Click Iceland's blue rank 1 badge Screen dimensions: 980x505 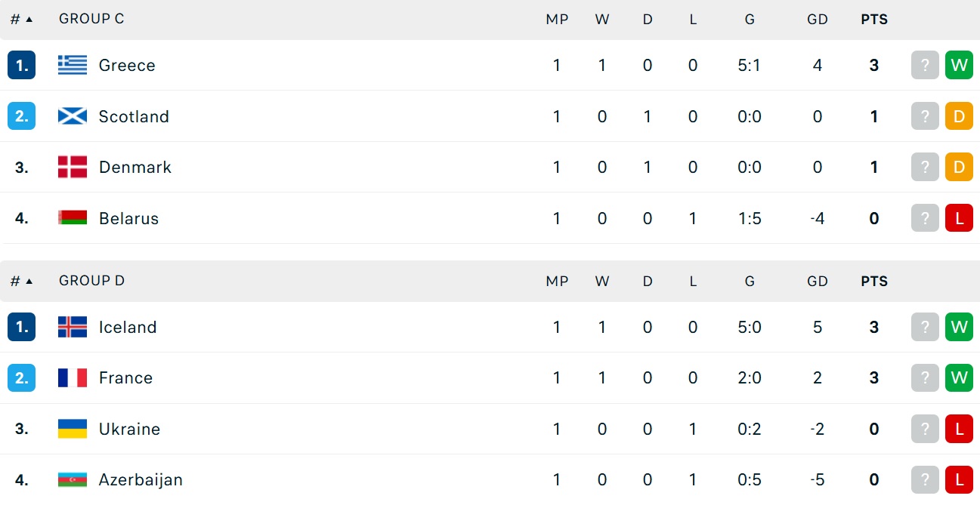pos(21,327)
